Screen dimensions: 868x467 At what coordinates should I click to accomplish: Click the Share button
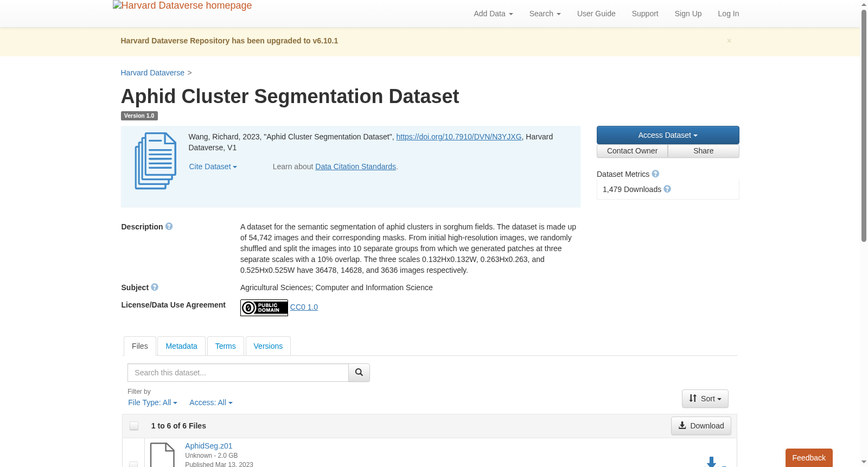pyautogui.click(x=704, y=151)
